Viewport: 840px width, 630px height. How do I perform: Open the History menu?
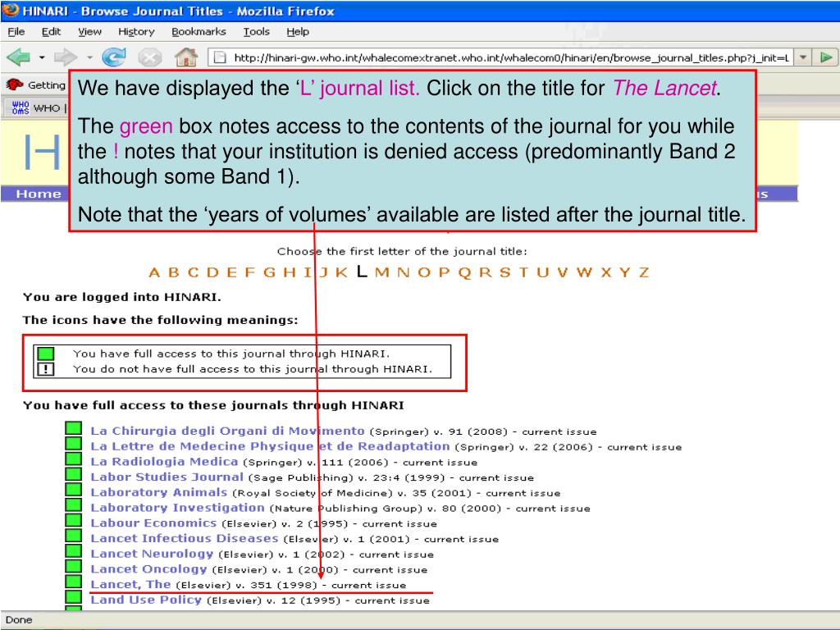click(x=136, y=32)
